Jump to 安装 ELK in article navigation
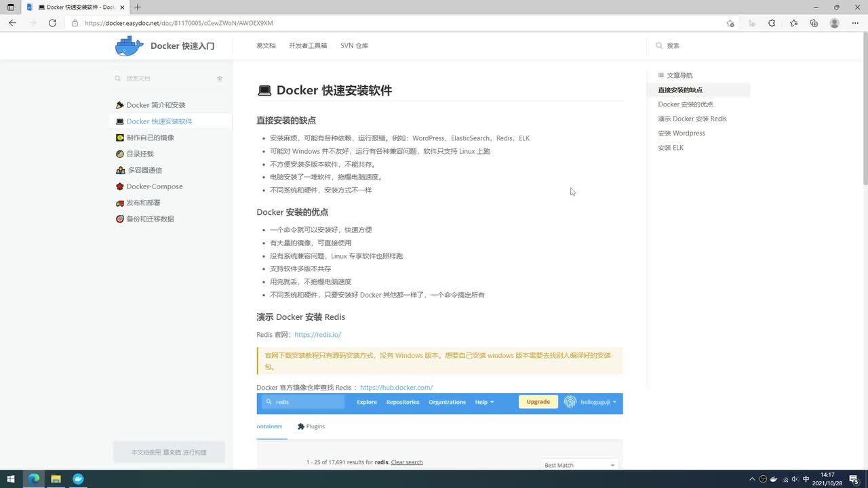Viewport: 868px width, 488px height. (671, 148)
